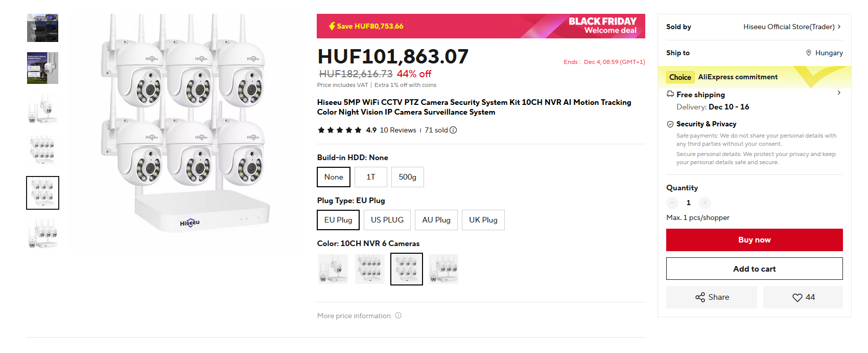This screenshot has width=868, height=353.
Task: Open the Ship to Hungary selector
Action: coord(825,53)
